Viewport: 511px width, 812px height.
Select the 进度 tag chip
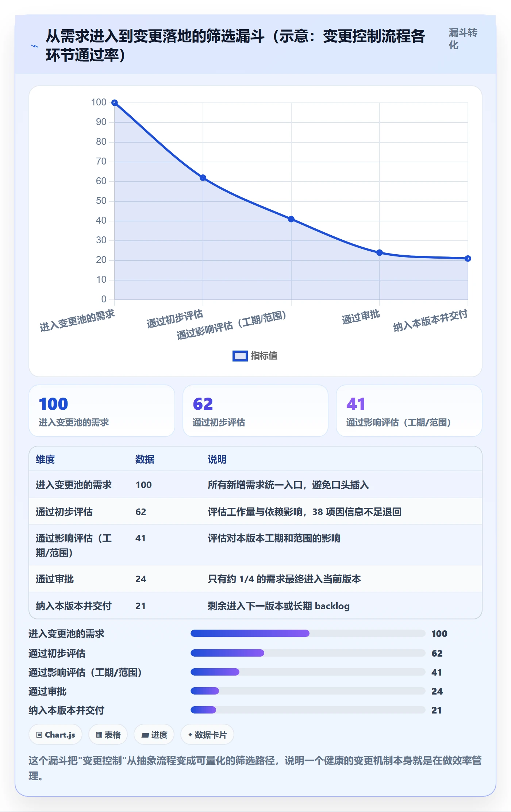(x=154, y=735)
